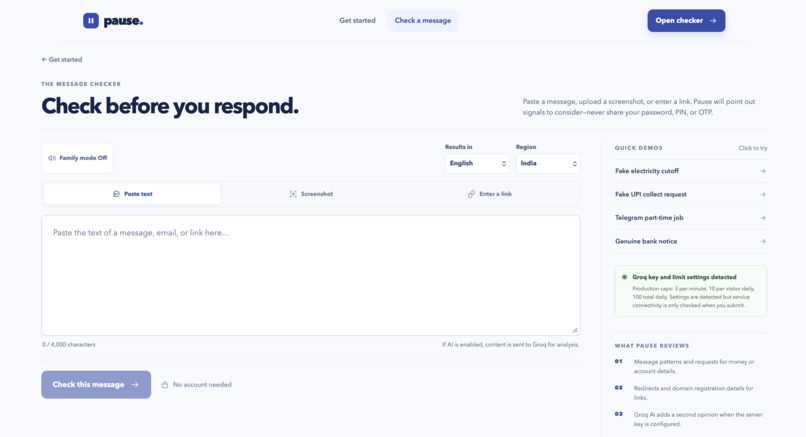This screenshot has width=806, height=437.
Task: Open the Results in language dropdown
Action: 477,163
